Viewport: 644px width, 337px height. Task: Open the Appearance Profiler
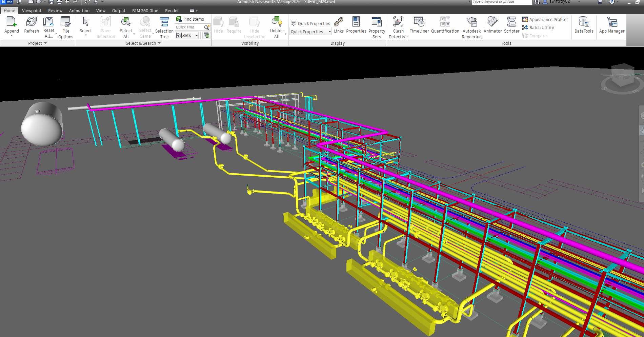click(x=545, y=20)
